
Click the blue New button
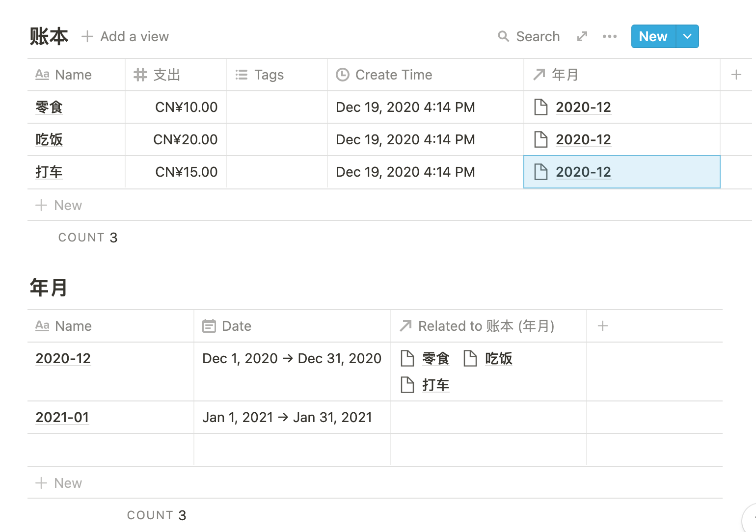[653, 36]
